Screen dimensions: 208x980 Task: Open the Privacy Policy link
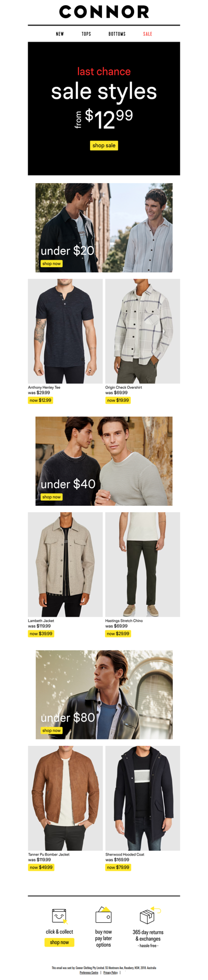[110, 972]
